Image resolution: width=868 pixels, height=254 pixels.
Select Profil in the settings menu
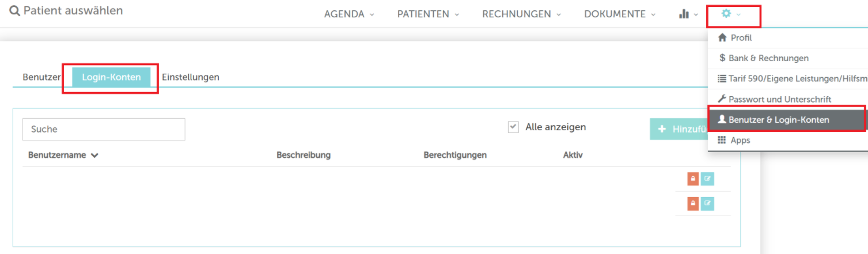point(741,38)
